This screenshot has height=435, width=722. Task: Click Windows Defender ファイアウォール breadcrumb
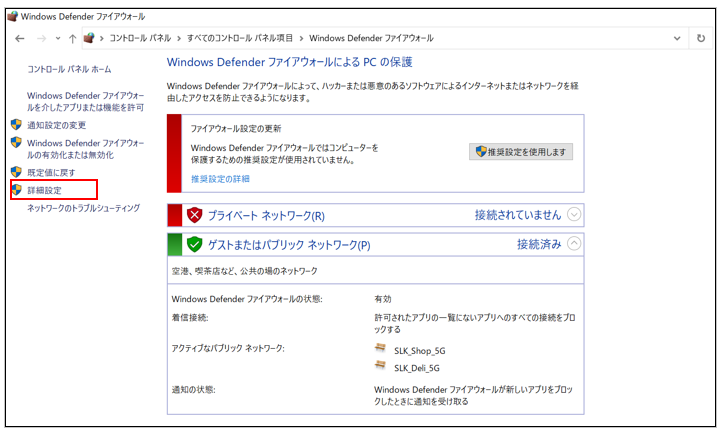coord(371,38)
